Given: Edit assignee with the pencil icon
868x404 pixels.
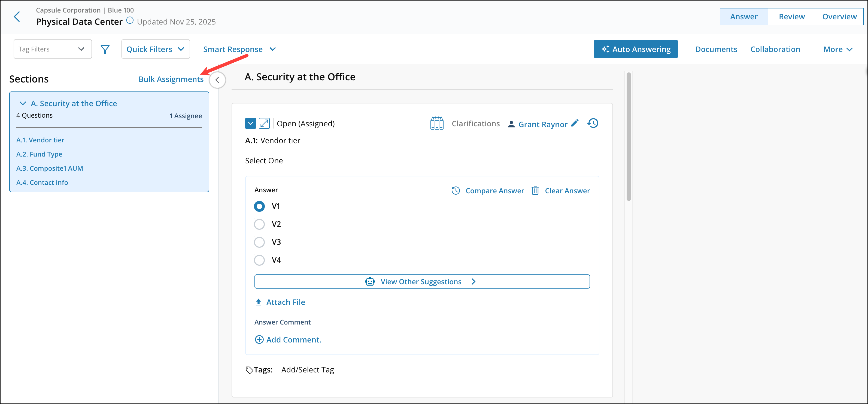Looking at the screenshot, I should [575, 123].
